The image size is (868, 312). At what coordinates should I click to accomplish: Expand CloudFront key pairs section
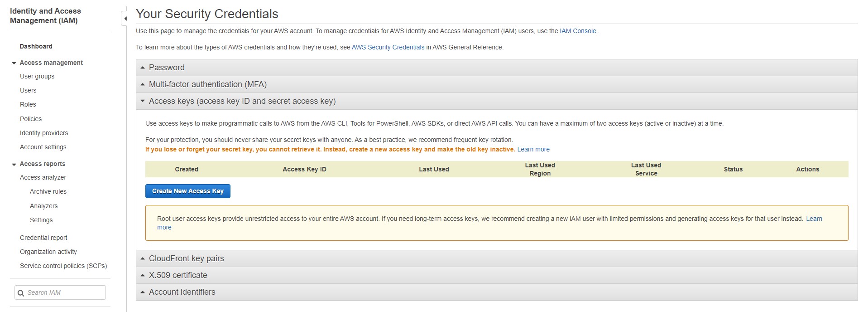click(x=497, y=258)
